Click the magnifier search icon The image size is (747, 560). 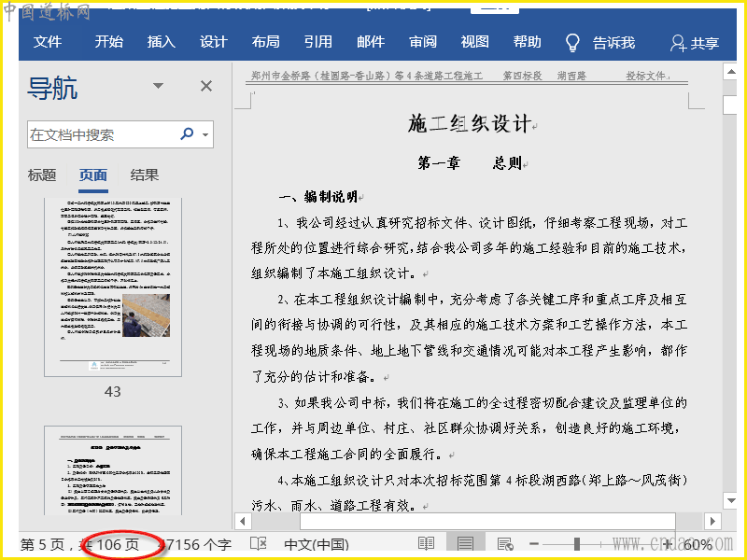coord(188,133)
